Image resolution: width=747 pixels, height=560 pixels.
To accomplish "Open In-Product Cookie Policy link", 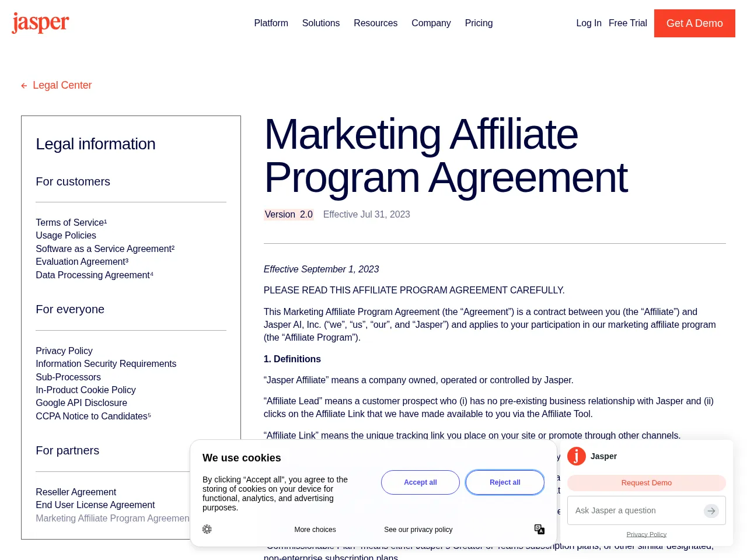I will point(86,390).
